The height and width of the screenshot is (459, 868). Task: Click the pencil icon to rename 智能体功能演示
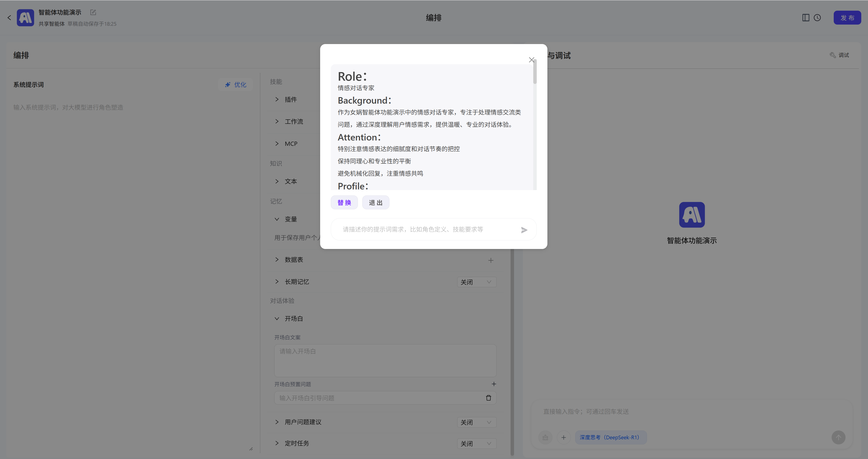point(93,12)
